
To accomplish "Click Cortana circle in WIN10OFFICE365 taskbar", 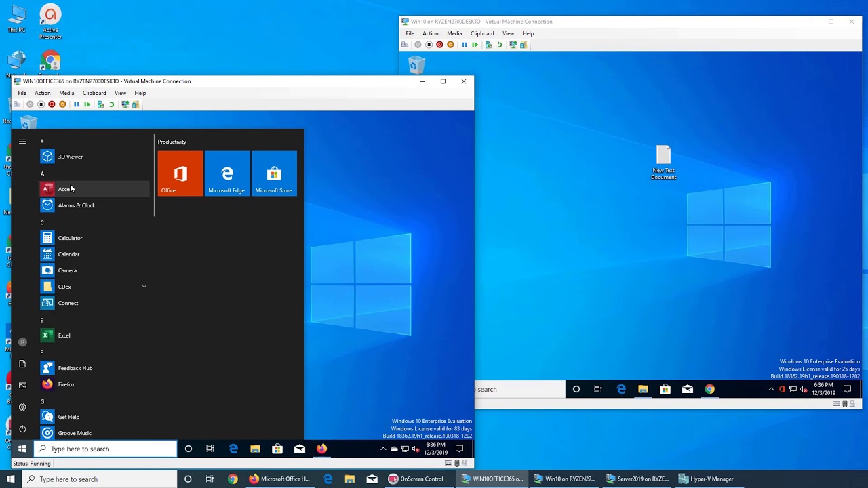I will point(189,449).
